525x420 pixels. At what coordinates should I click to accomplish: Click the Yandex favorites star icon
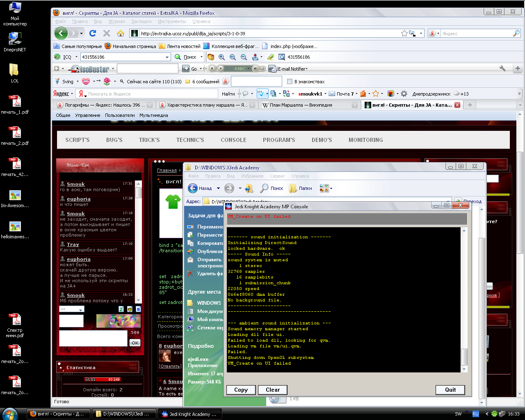point(376,94)
